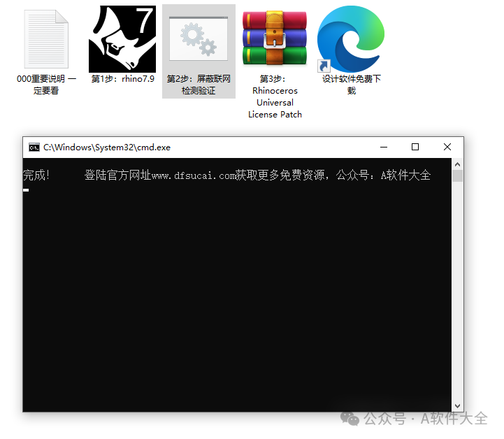This screenshot has height=439, width=504.
Task: Open the 000重要说明 text file icon
Action: coord(46,39)
